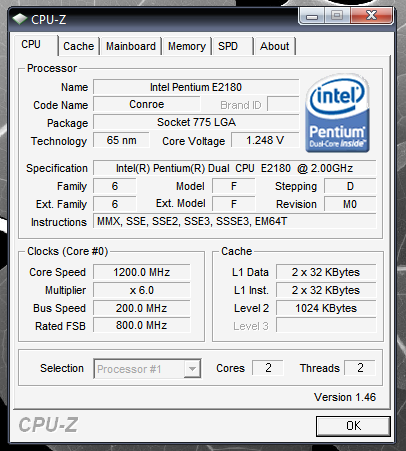Maximize the CPU-Z window
Screen dimensions: 406x451
click(337, 16)
